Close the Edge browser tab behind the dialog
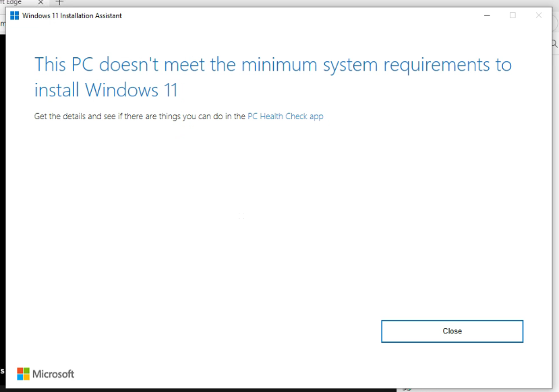The width and height of the screenshot is (559, 392). tap(40, 2)
